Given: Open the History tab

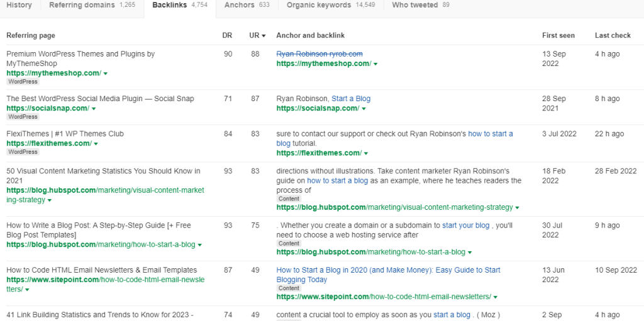Looking at the screenshot, I should tap(19, 5).
